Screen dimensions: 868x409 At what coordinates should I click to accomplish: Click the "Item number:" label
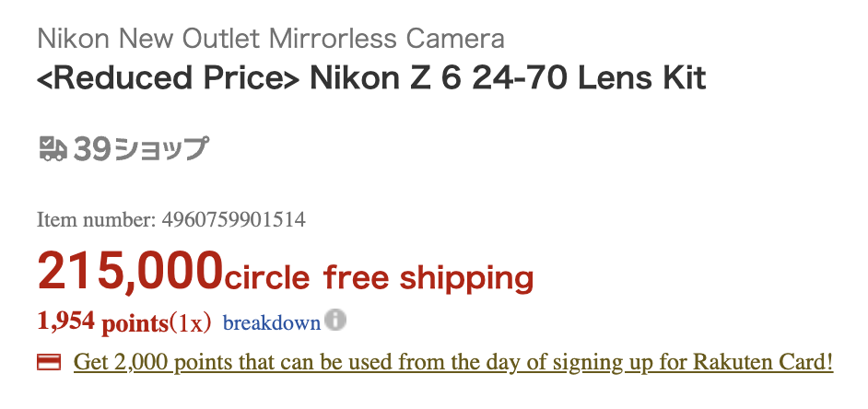point(96,220)
